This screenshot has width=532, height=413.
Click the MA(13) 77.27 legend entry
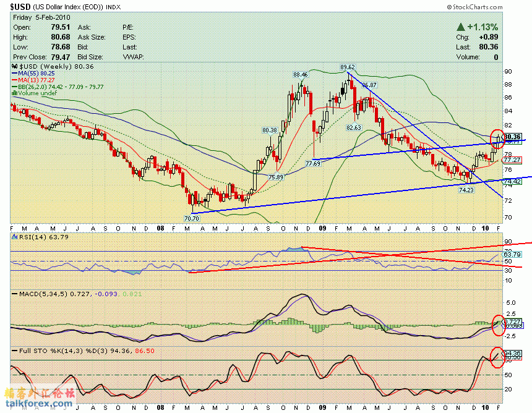pyautogui.click(x=33, y=80)
